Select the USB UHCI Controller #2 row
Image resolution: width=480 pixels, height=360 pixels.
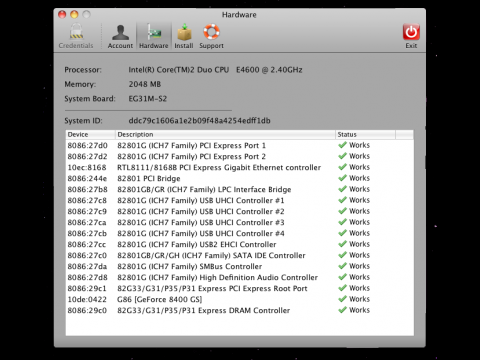coord(240,211)
